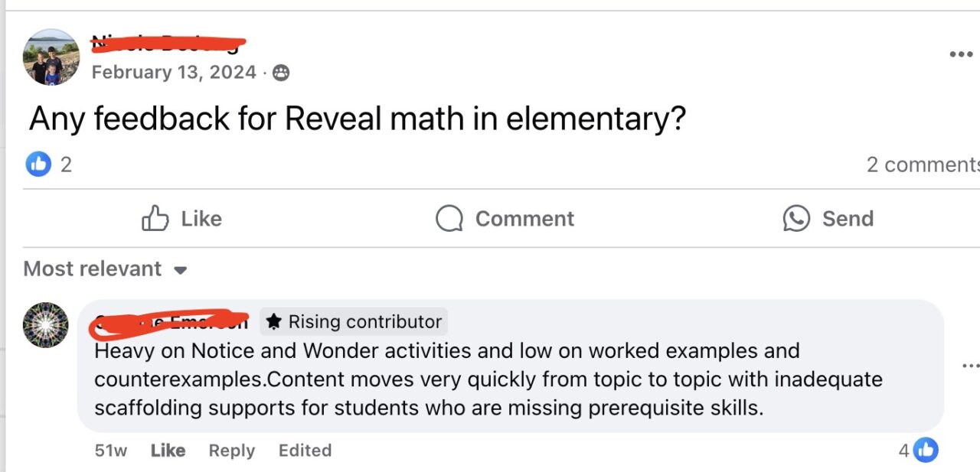Click the blue like reaction icon on post
This screenshot has height=472, width=980.
[38, 164]
